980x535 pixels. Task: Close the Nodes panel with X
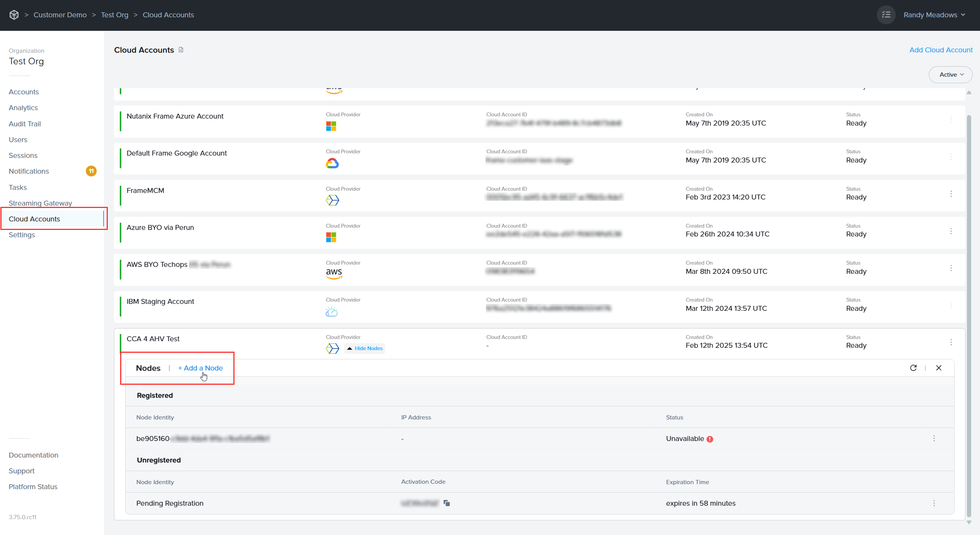[x=939, y=368]
